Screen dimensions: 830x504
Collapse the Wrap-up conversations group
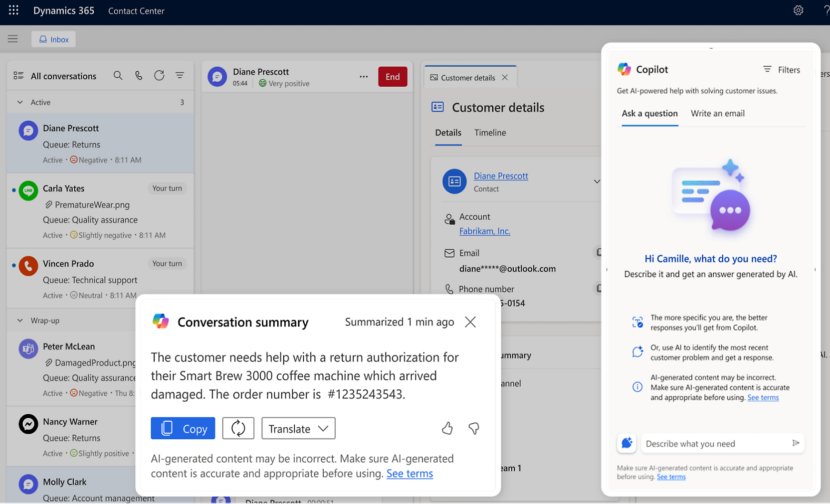(x=20, y=321)
